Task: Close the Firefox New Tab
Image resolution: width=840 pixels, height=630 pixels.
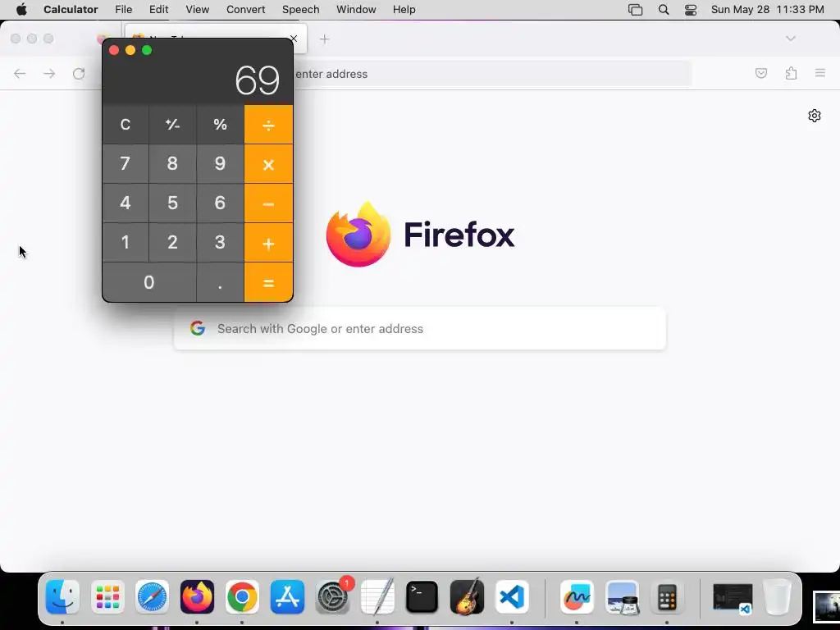Action: pyautogui.click(x=294, y=39)
